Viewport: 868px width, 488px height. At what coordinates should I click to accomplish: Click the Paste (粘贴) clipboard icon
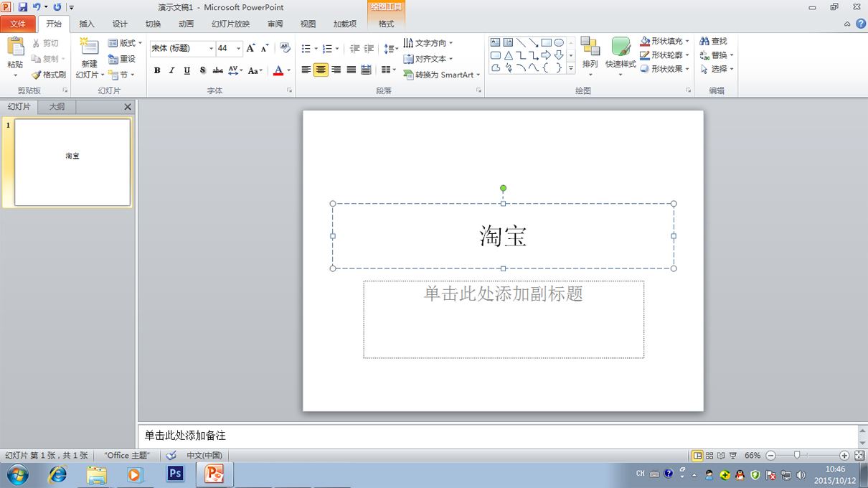[x=15, y=47]
